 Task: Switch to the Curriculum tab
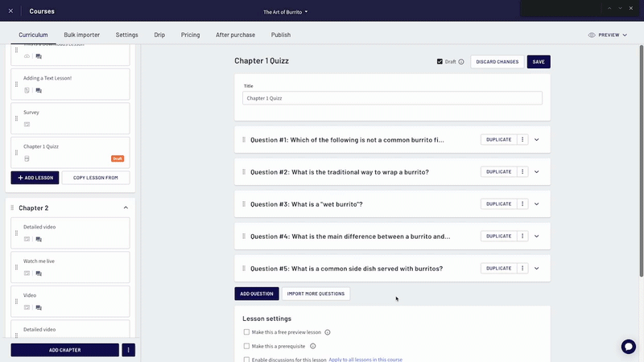click(x=33, y=35)
